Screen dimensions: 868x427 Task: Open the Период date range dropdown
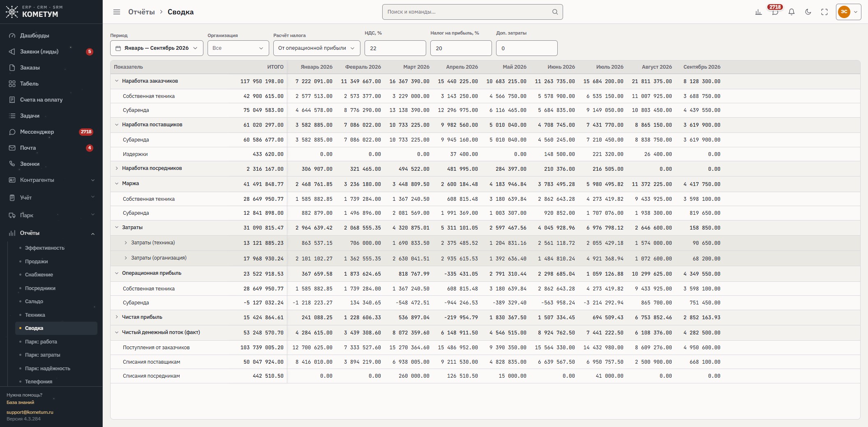click(157, 48)
